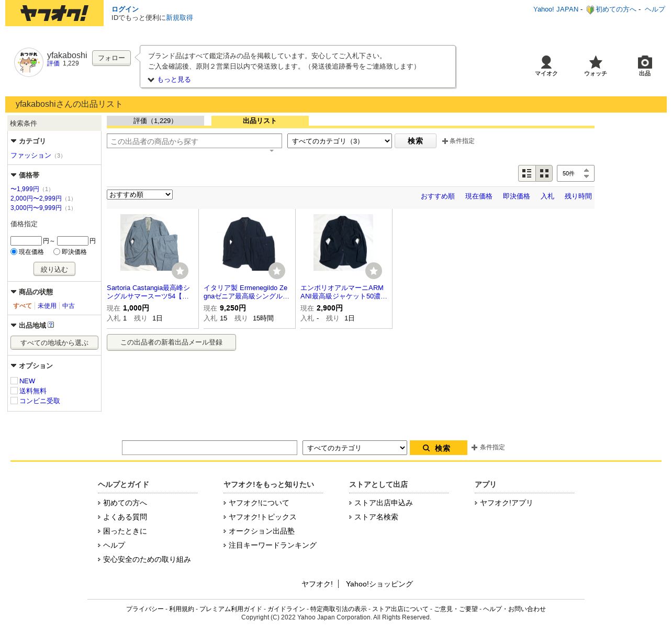Viewport: 672px width, 632px height.
Task: Click the minimum price input field
Action: 26,241
